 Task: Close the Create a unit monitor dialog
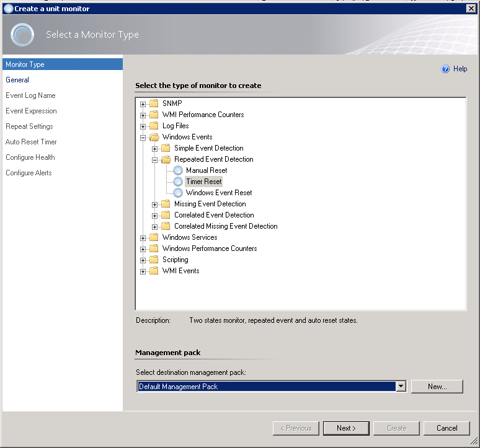pos(471,9)
